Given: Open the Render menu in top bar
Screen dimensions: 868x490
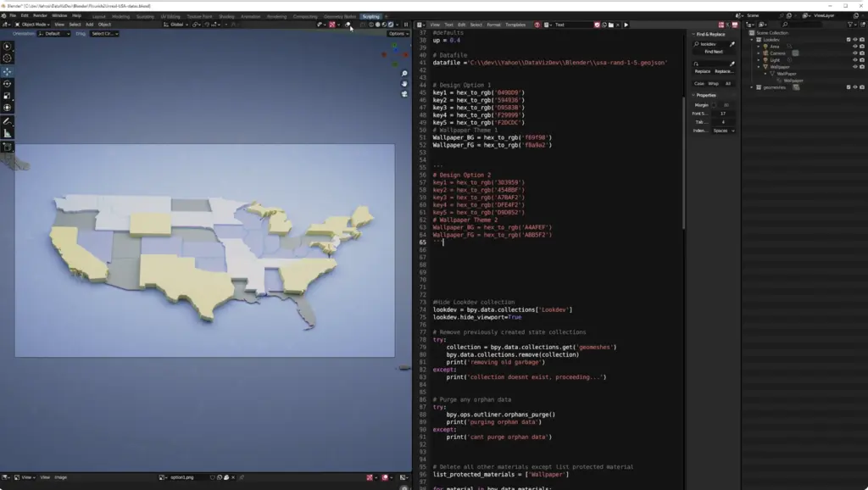Looking at the screenshot, I should (x=40, y=15).
